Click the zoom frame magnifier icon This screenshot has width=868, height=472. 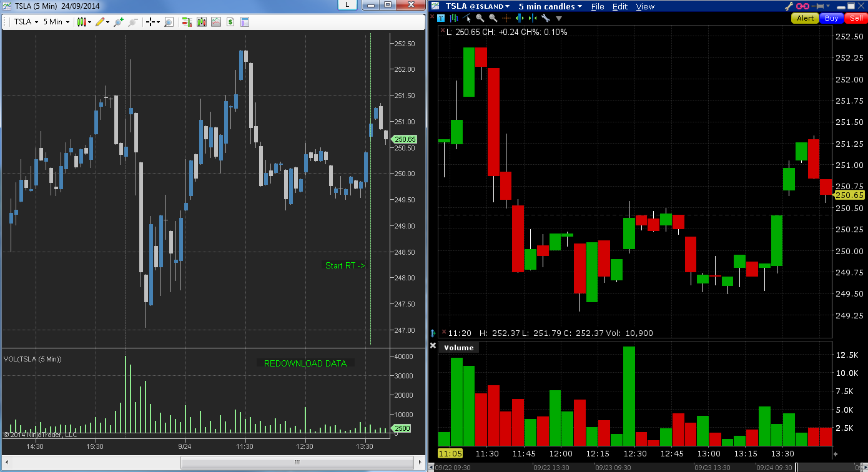tap(169, 22)
